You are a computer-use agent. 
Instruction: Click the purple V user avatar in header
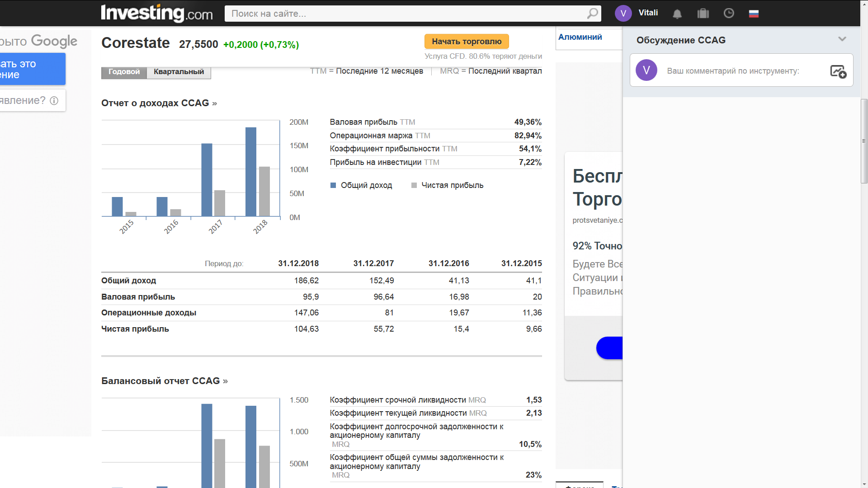623,13
